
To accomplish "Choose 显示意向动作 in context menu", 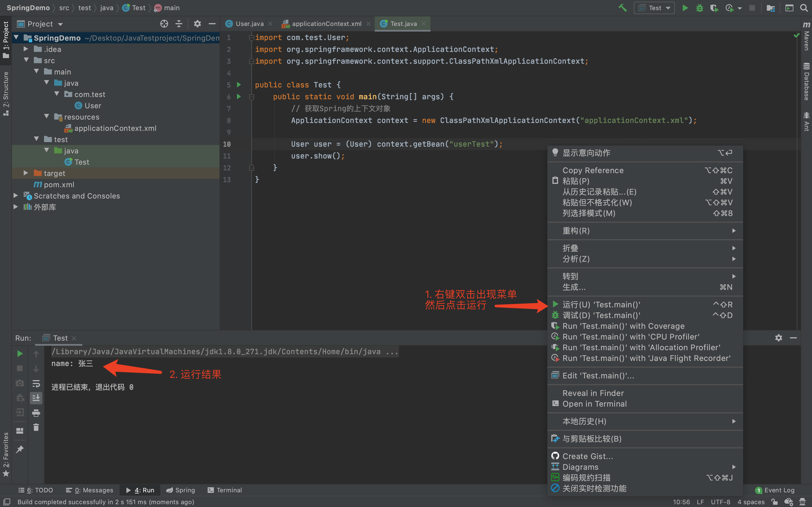I will pos(645,153).
